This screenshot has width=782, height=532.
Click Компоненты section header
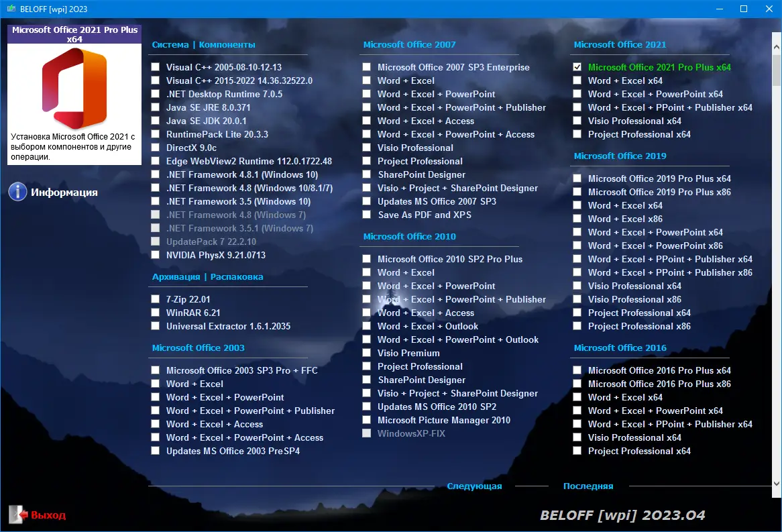pos(227,44)
